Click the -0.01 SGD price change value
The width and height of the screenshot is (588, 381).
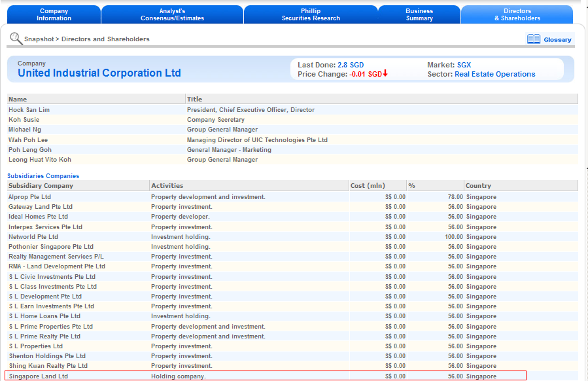pos(366,75)
